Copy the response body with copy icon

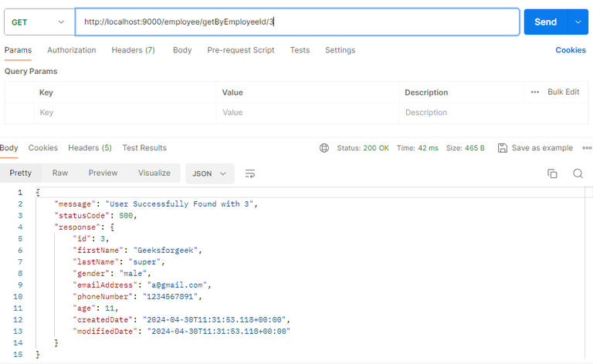tap(552, 174)
